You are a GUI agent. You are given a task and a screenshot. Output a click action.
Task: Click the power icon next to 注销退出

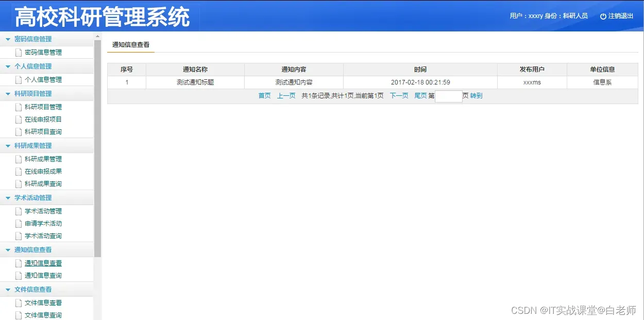603,15
